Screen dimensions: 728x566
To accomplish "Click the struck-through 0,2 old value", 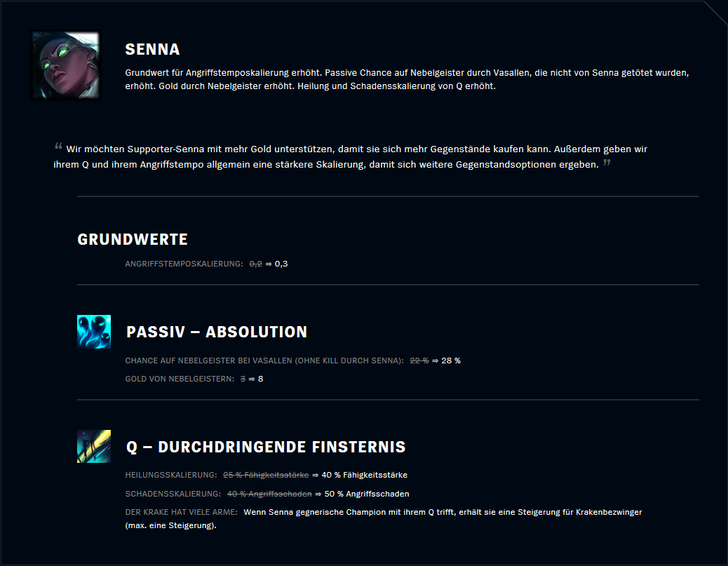I will click(x=256, y=264).
